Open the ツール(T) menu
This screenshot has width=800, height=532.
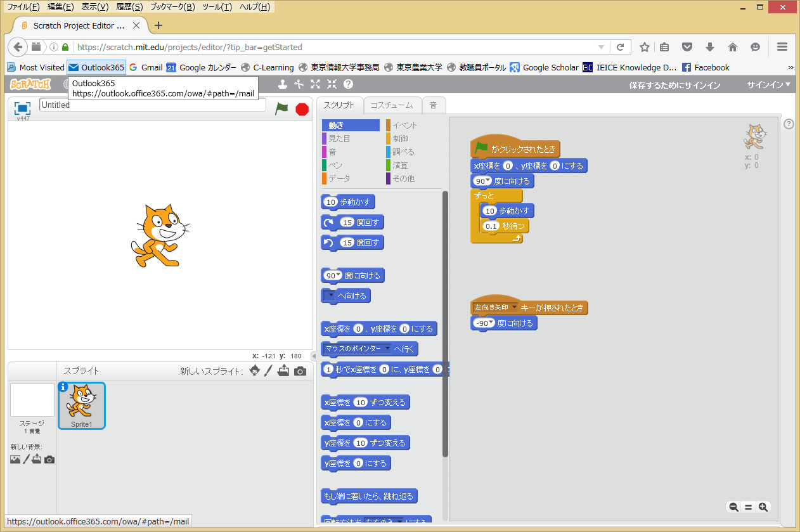point(217,7)
